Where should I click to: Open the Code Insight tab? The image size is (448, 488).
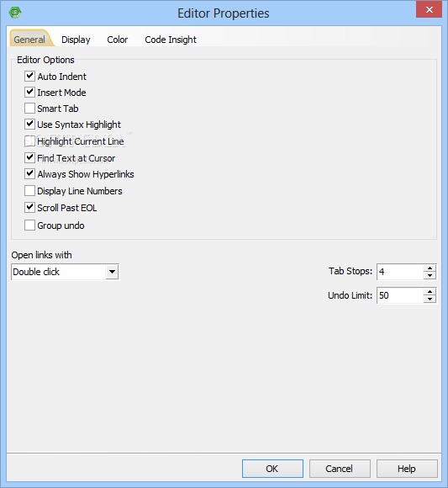(171, 40)
